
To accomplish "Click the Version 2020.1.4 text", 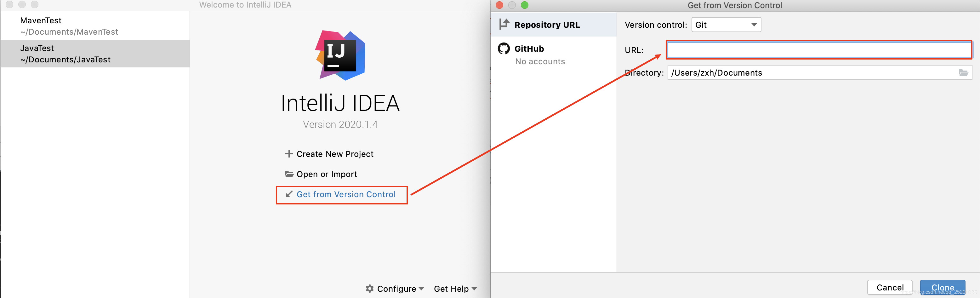I will pos(340,124).
